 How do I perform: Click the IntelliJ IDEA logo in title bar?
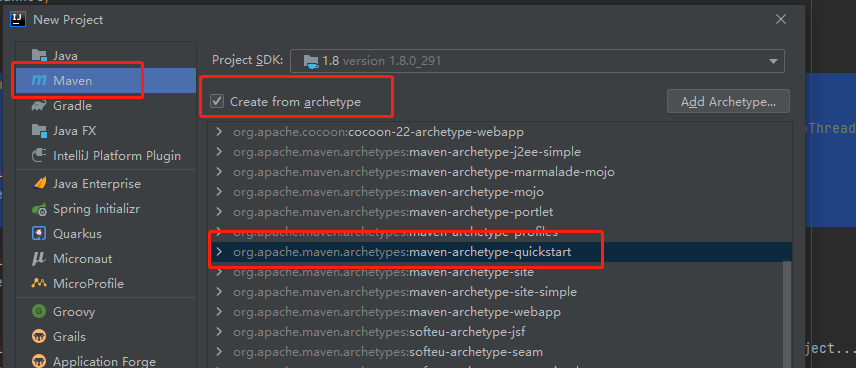pos(18,20)
